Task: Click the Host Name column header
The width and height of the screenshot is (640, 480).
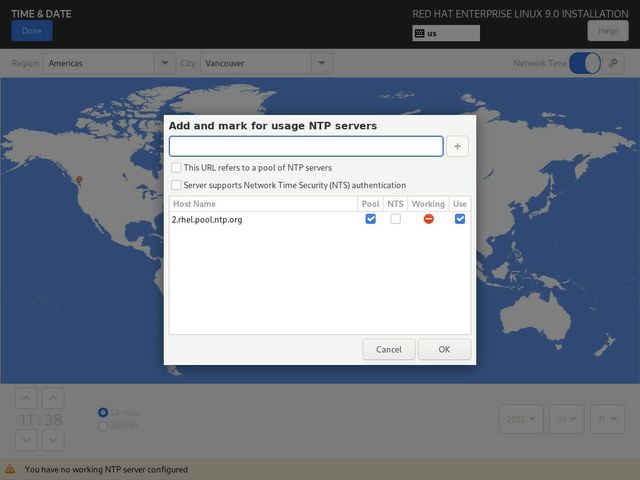Action: click(x=263, y=204)
